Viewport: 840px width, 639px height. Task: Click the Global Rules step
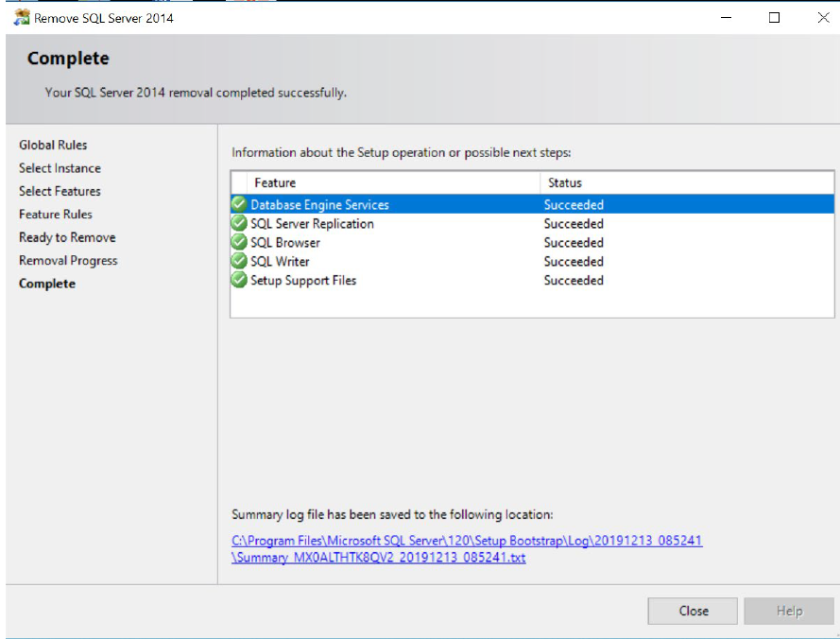tap(53, 145)
